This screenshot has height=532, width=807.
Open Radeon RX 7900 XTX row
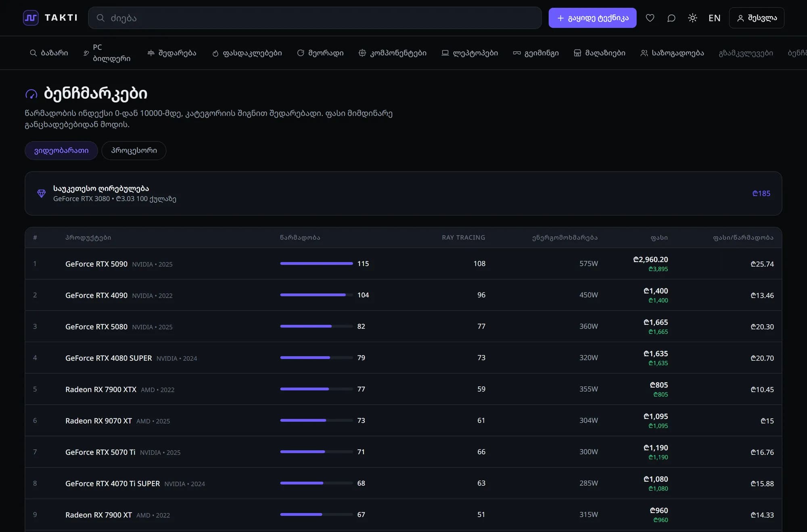(403, 389)
